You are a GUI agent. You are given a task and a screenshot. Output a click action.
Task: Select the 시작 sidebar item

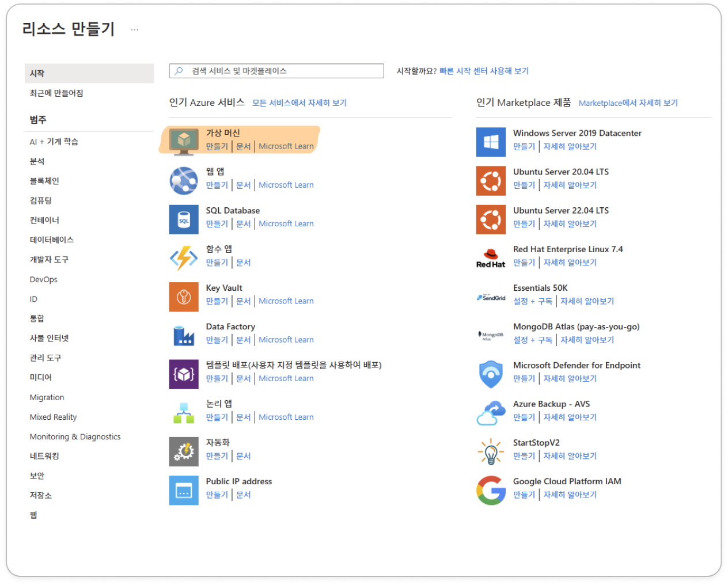[89, 73]
